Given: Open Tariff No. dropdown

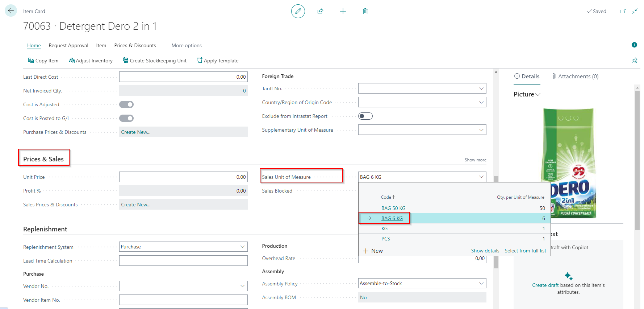Looking at the screenshot, I should pos(481,88).
